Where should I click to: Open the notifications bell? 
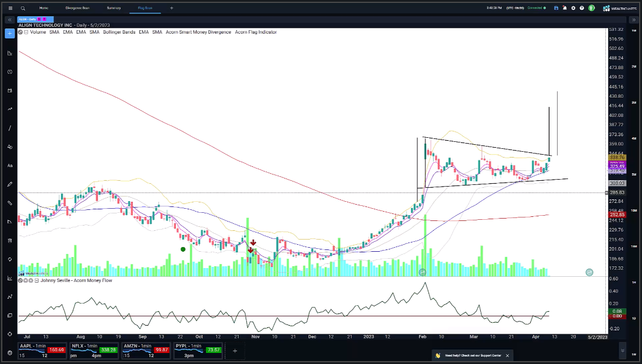click(x=565, y=8)
